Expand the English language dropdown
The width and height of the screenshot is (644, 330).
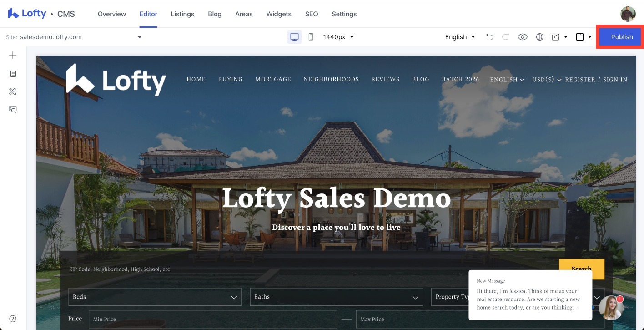[x=459, y=36]
